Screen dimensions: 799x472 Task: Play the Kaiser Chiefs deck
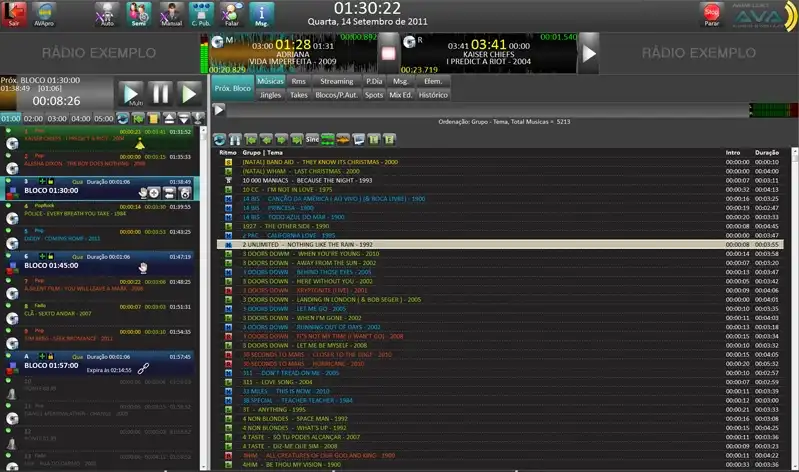pyautogui.click(x=589, y=54)
